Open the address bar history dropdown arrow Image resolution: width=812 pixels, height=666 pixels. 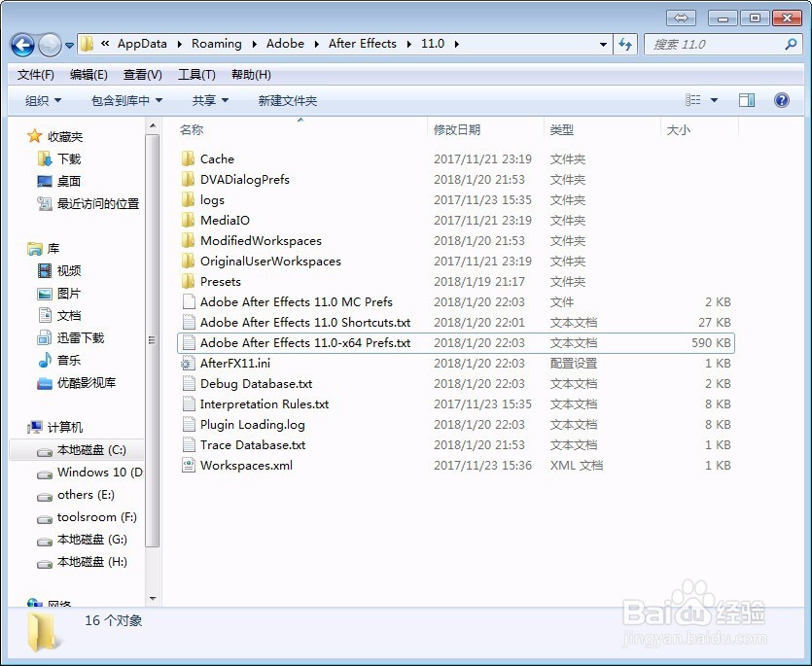(603, 45)
